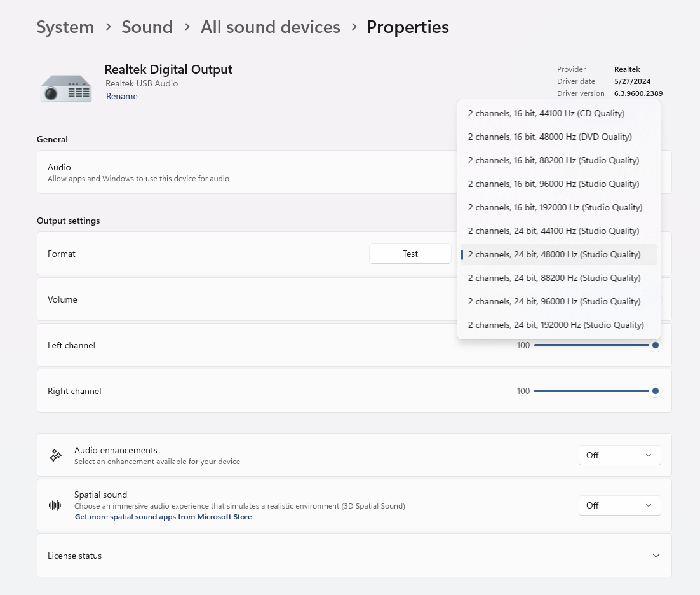This screenshot has height=595, width=700.
Task: Navigate to All sound devices breadcrumb
Action: pyautogui.click(x=270, y=27)
